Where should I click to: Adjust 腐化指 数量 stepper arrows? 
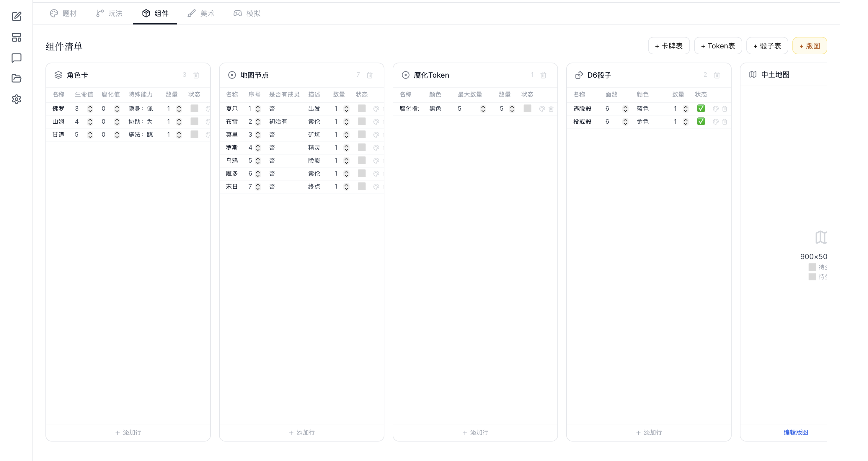512,109
